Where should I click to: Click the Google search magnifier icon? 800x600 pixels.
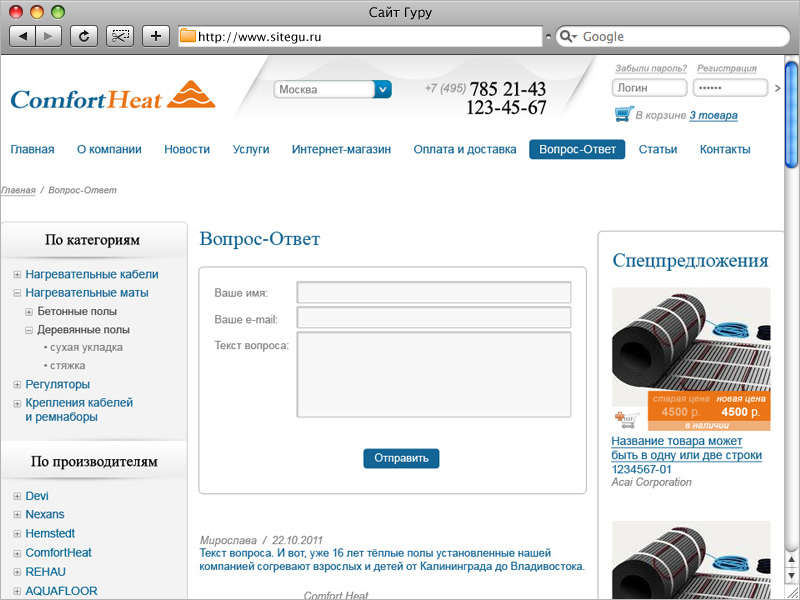tap(566, 36)
